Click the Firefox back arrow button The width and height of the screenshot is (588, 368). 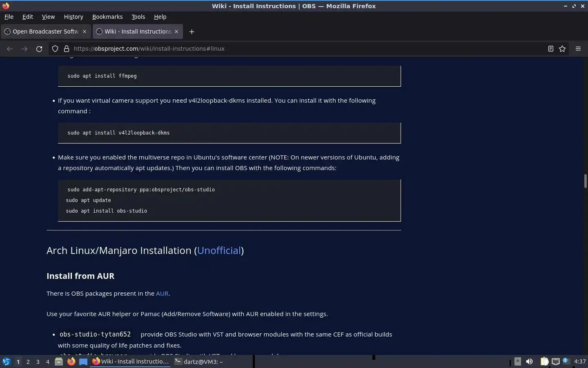(10, 49)
